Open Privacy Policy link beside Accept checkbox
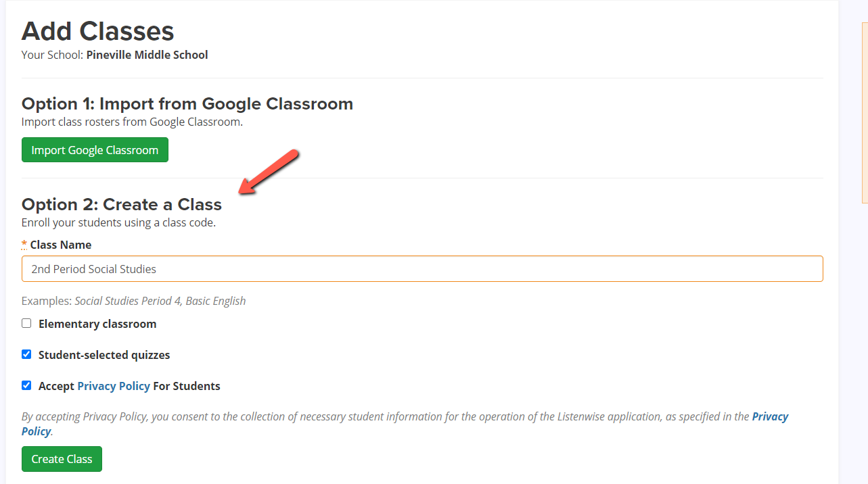The image size is (868, 484). coord(114,386)
